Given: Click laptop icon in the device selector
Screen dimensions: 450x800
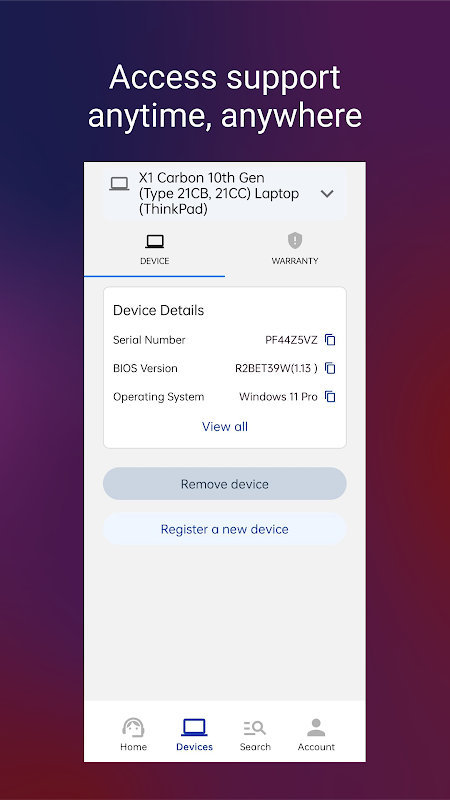Looking at the screenshot, I should (119, 184).
